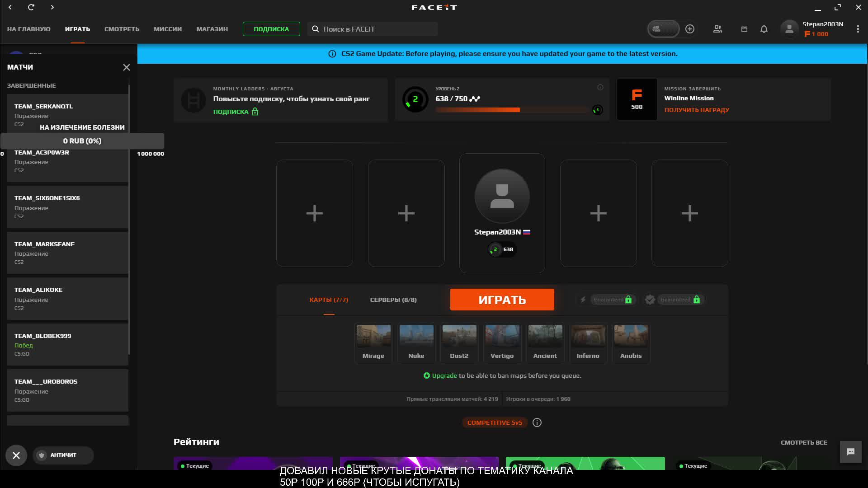The height and width of the screenshot is (488, 868).
Task: Dismiss with the round X button
Action: (x=16, y=455)
